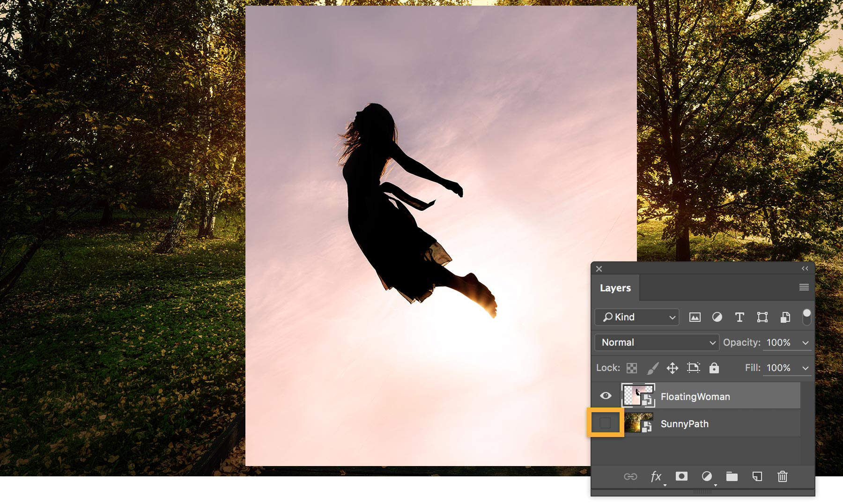Add a layer mask from panel bottom
The image size is (843, 504).
click(681, 477)
